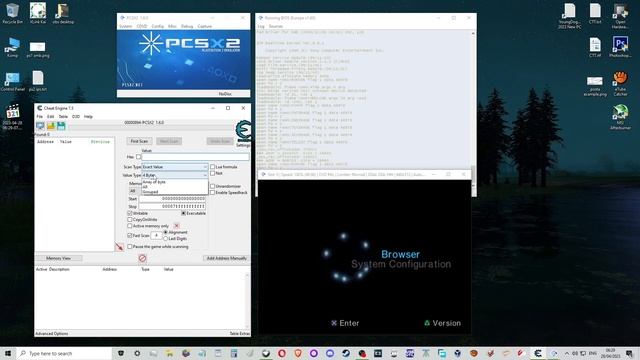The width and height of the screenshot is (640, 360).
Task: Click Add Address Manually button
Action: tap(226, 258)
